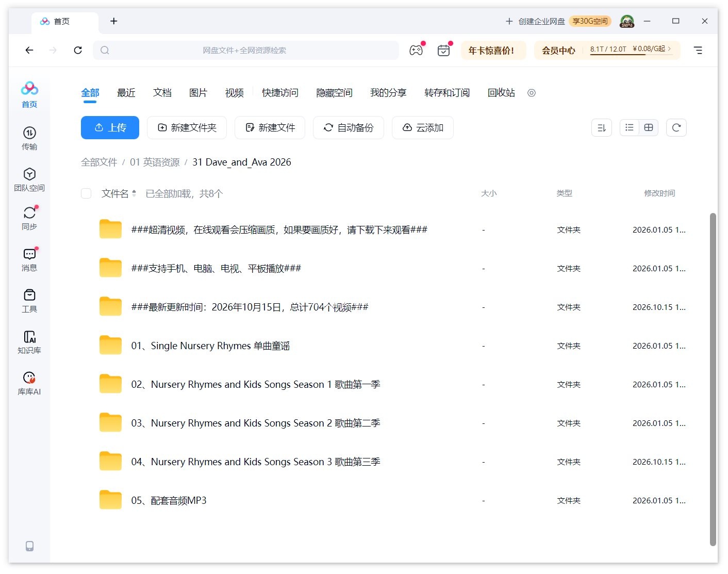Screen dimensions: 728x574
Task: Click the game controller icon
Action: (x=416, y=50)
